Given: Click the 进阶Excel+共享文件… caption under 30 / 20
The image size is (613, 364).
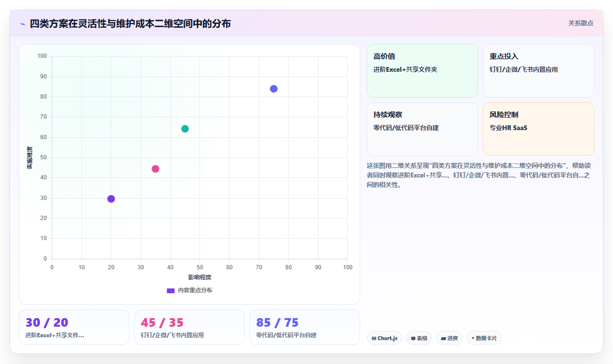Looking at the screenshot, I should click(x=55, y=335).
